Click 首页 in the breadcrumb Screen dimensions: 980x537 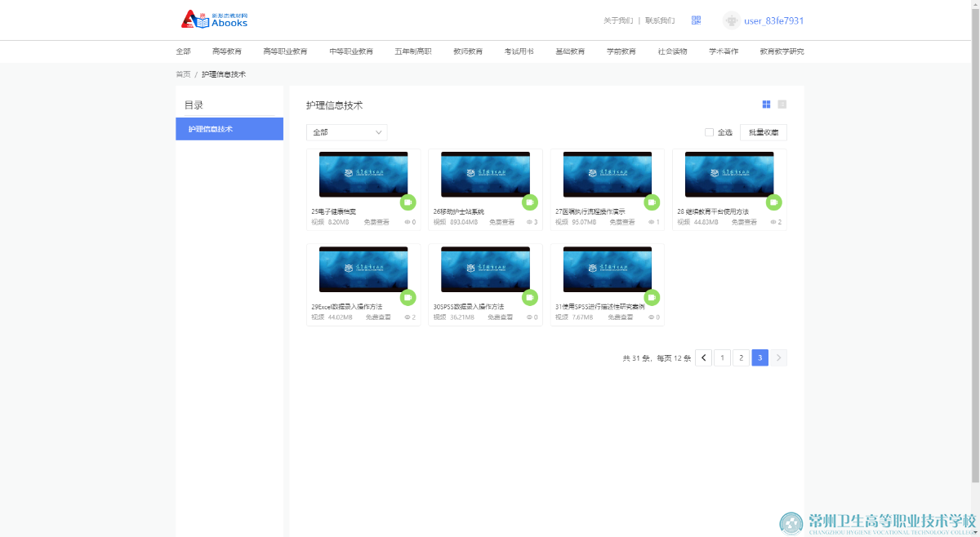[183, 74]
